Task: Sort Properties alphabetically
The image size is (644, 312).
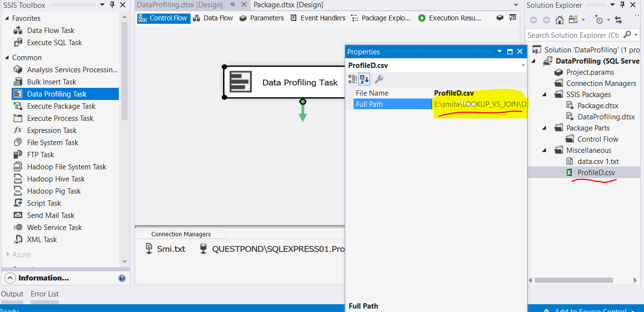Action: point(364,79)
